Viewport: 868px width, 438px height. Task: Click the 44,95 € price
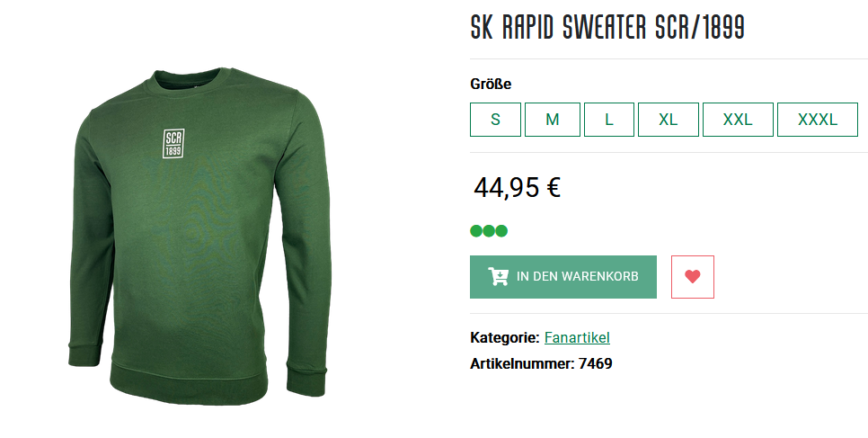click(517, 187)
